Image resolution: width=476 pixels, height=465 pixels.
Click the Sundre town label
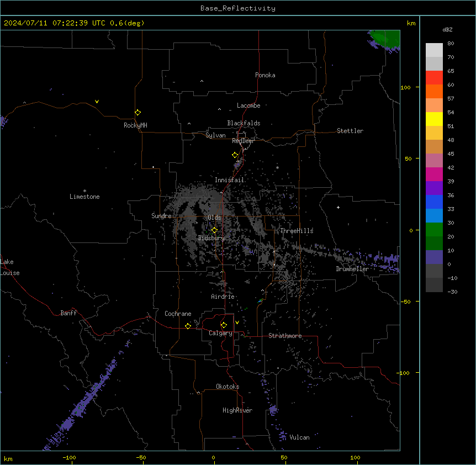[161, 216]
